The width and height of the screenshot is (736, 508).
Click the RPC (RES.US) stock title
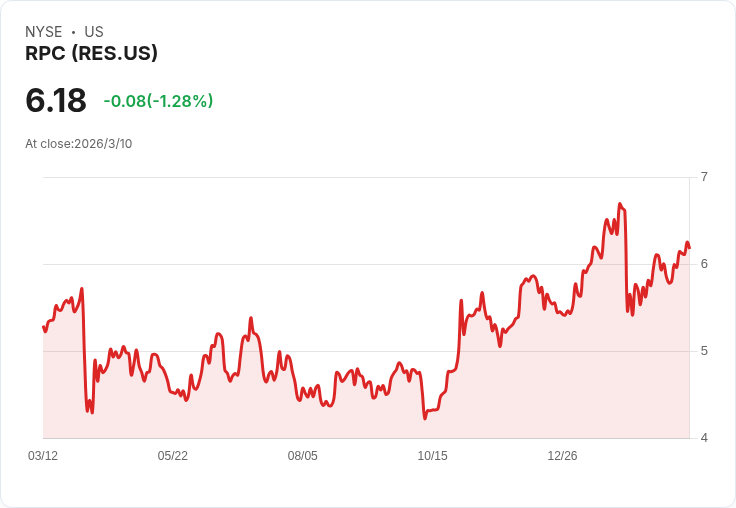click(91, 53)
